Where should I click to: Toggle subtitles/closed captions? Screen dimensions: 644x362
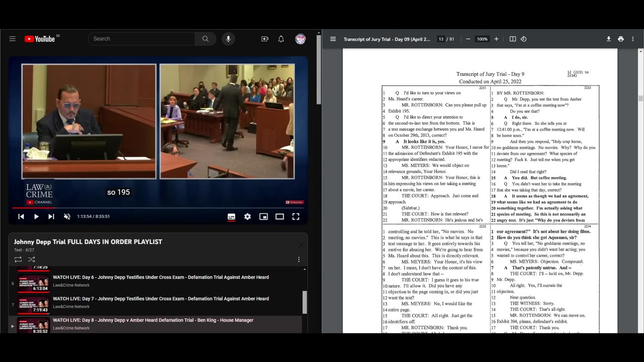click(x=231, y=216)
